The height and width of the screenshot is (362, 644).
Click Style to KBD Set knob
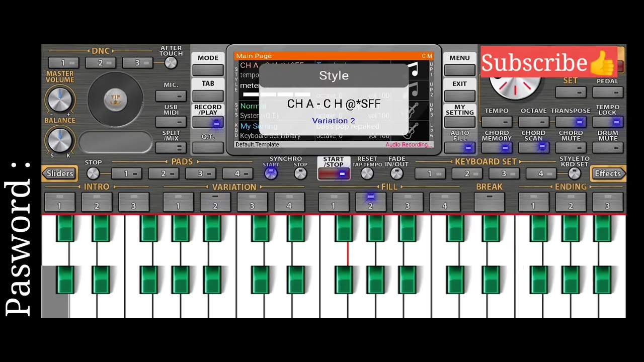[575, 173]
